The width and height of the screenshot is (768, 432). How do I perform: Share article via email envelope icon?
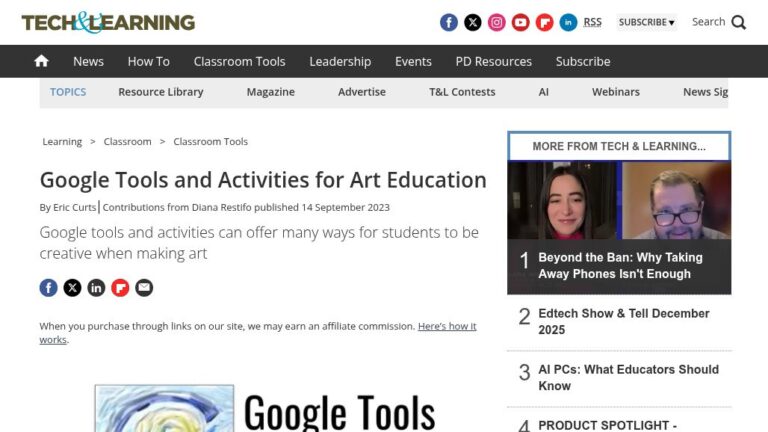pyautogui.click(x=144, y=288)
